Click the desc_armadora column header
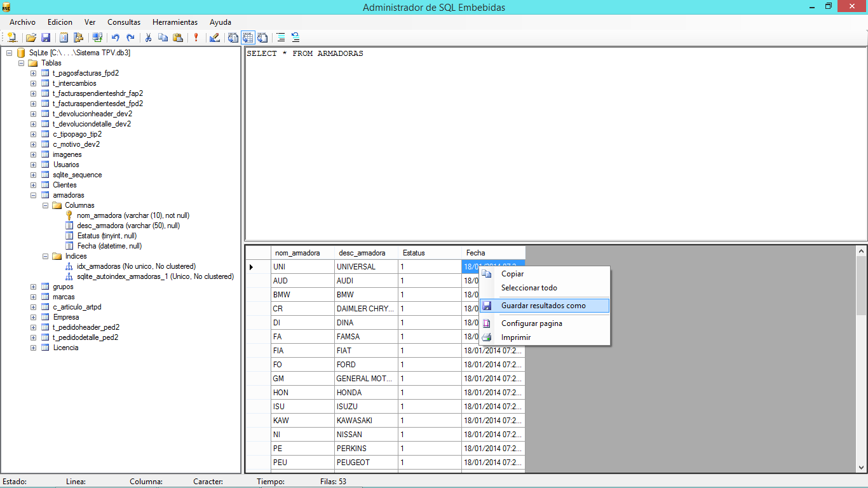 tap(366, 253)
